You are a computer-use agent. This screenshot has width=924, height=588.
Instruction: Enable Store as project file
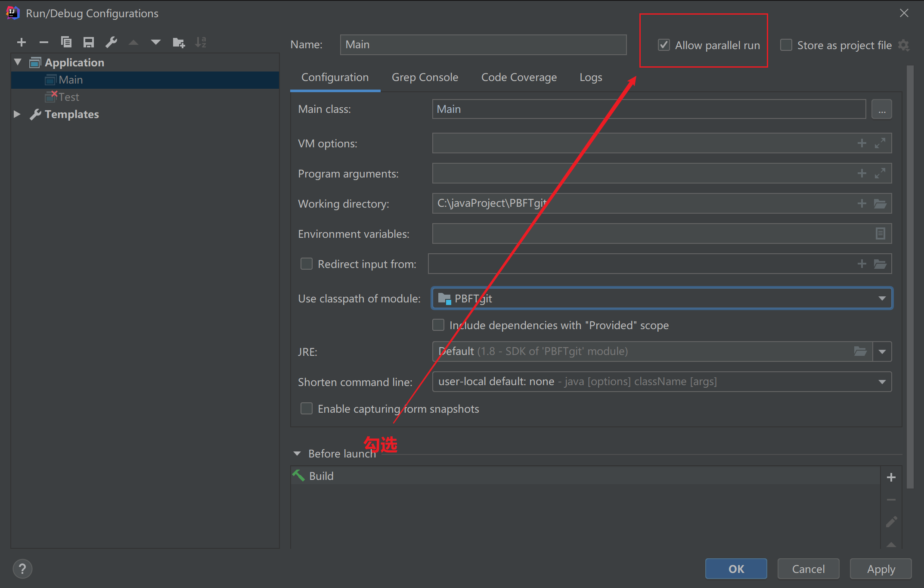point(786,45)
